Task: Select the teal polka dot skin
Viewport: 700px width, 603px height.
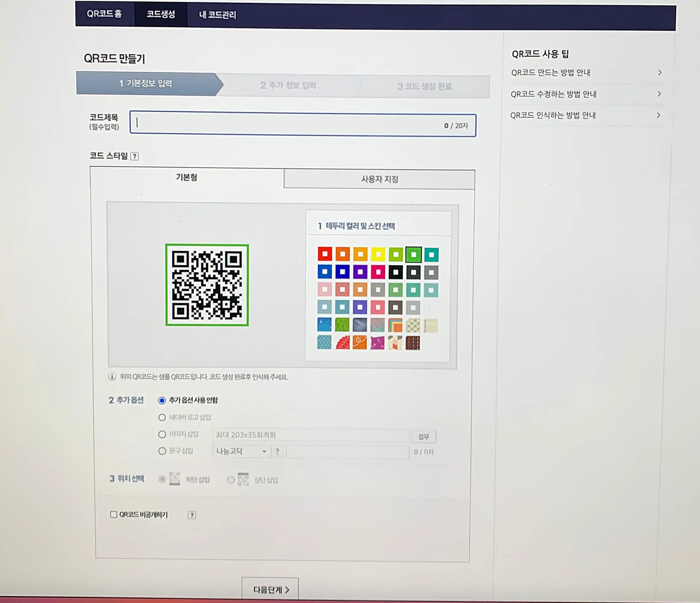Action: pyautogui.click(x=324, y=342)
